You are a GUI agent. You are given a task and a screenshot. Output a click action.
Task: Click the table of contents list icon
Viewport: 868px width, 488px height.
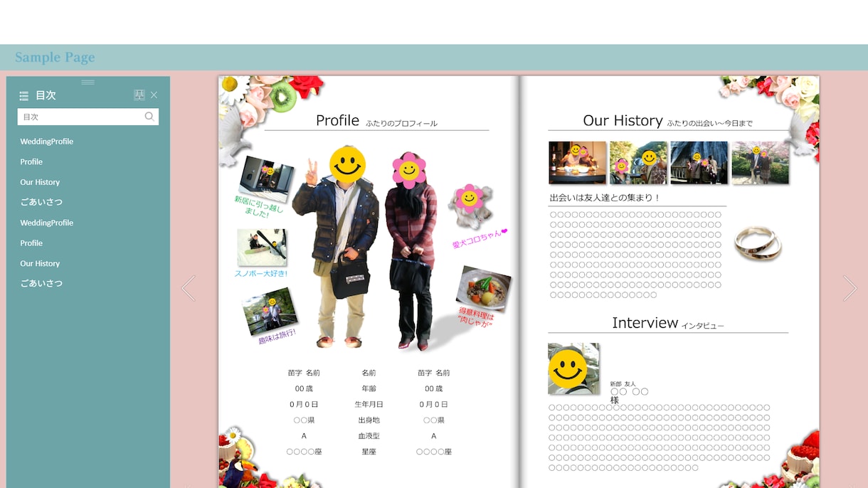click(x=24, y=95)
